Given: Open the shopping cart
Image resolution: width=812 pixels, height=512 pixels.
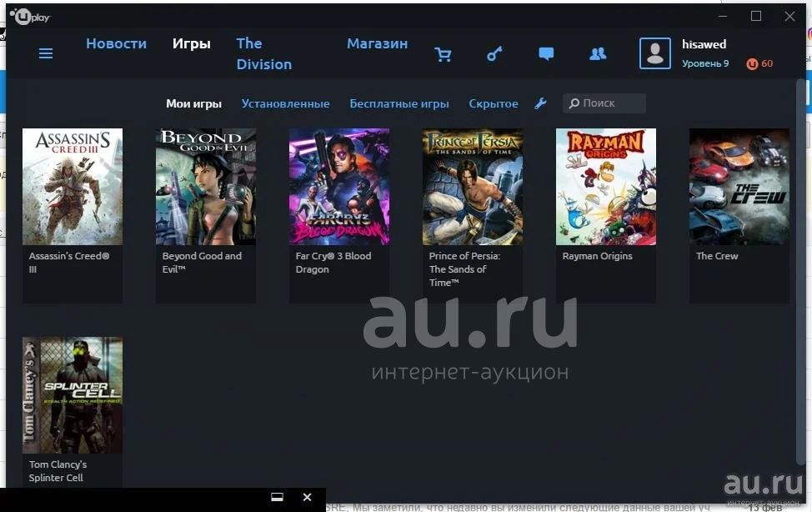Looking at the screenshot, I should click(x=443, y=54).
